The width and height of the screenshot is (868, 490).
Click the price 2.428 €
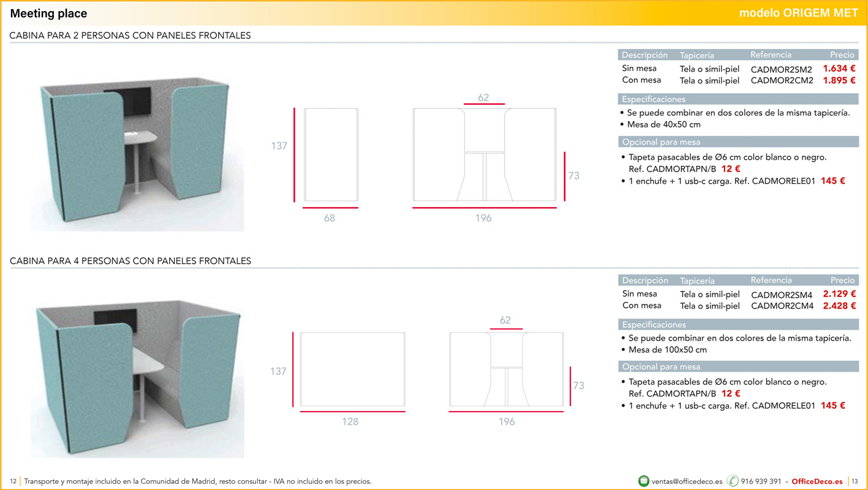[839, 306]
